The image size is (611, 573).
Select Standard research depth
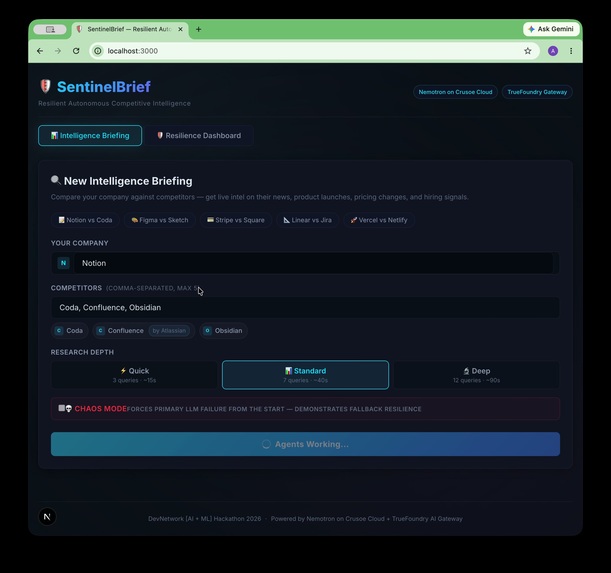pos(306,375)
